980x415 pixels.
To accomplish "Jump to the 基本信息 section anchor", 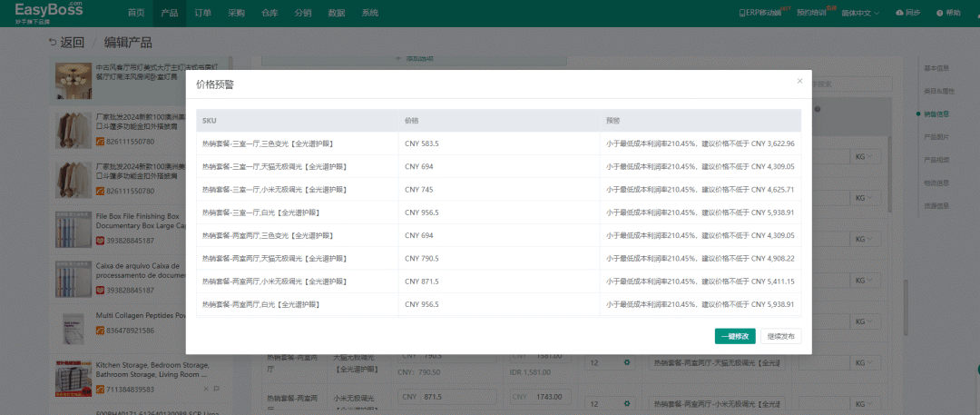I will 936,68.
